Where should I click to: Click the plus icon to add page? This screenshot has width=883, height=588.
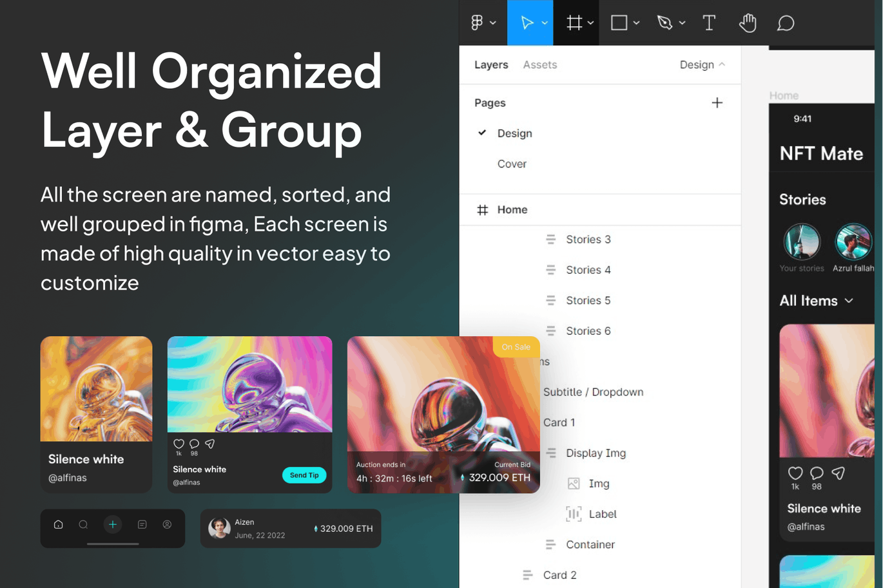point(717,103)
